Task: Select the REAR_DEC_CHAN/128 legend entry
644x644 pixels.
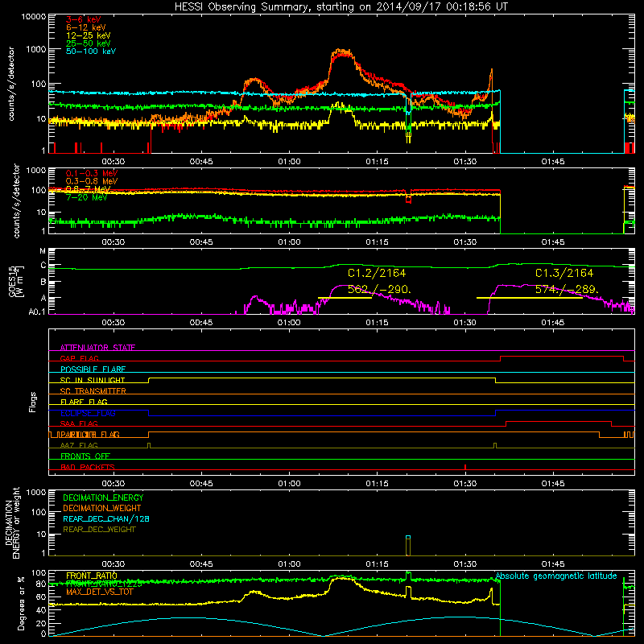Action: tap(106, 518)
